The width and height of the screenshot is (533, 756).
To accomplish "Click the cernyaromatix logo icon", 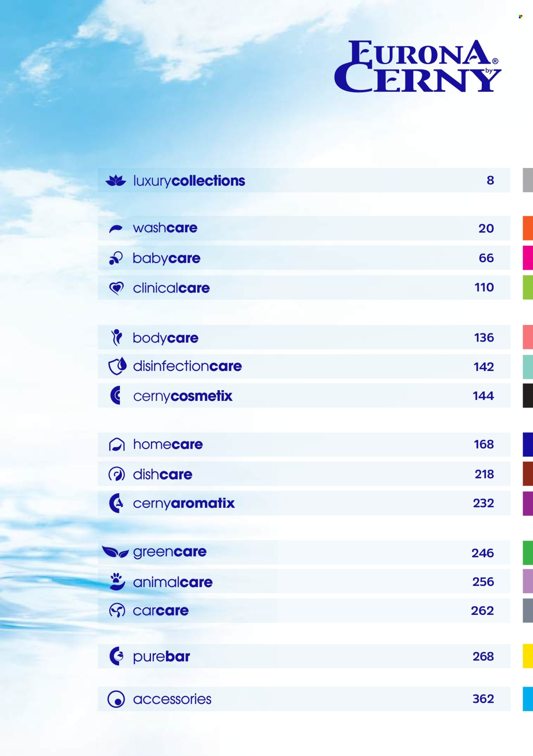I will 116,503.
